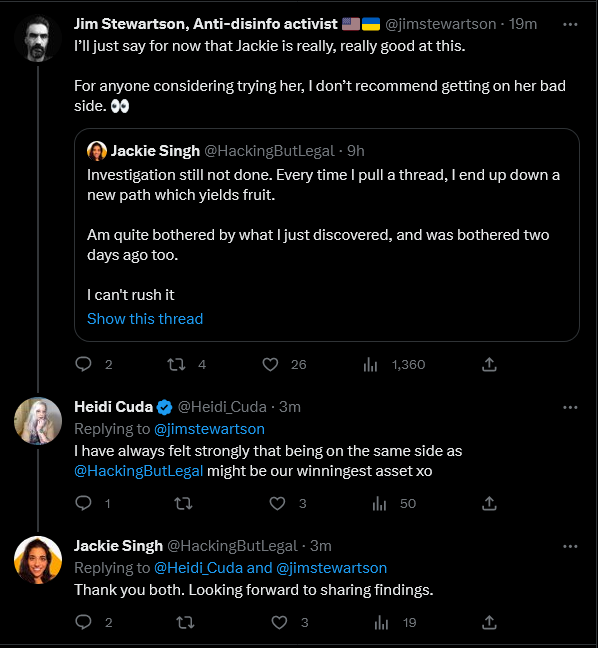Share Jackie Singh's reply
The image size is (598, 648).
(489, 622)
